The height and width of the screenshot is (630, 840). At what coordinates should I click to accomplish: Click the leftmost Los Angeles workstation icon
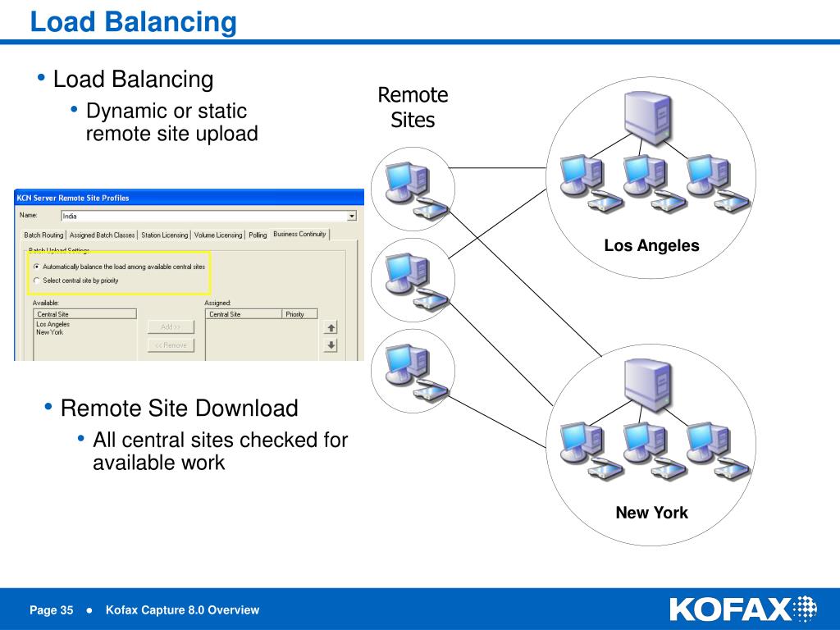click(591, 183)
